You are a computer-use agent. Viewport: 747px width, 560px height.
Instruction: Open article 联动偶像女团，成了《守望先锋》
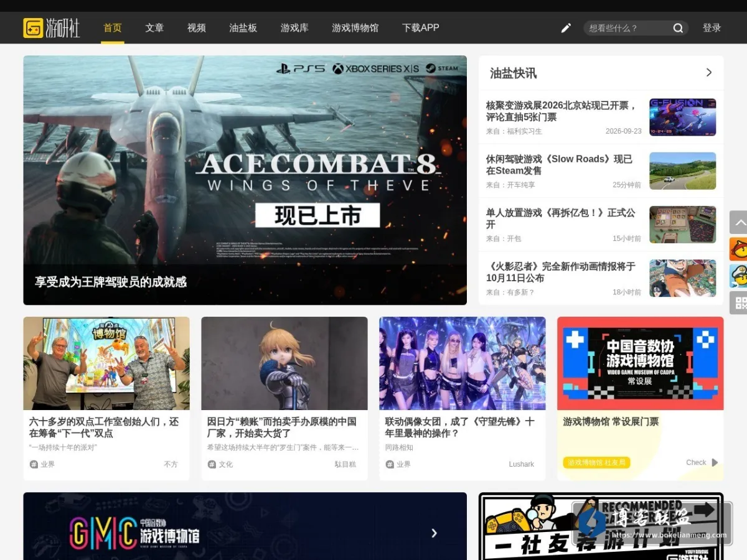click(x=459, y=427)
